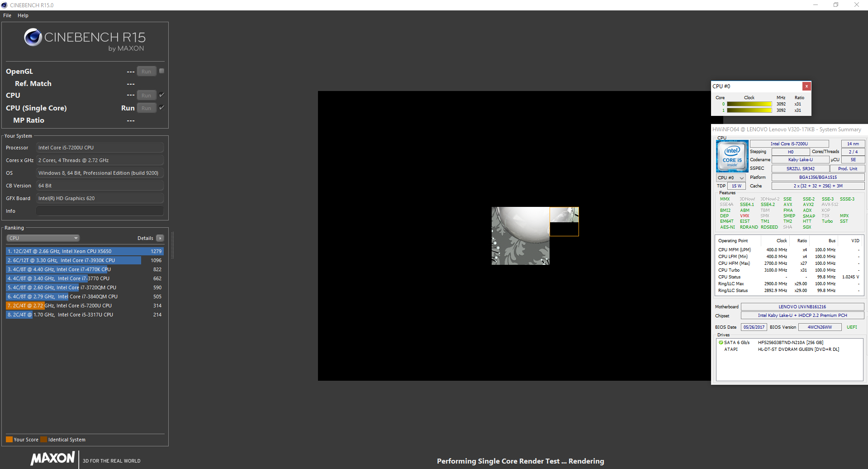This screenshot has width=868, height=469.
Task: Click the Kaby Lake-U codename field
Action: tap(801, 160)
